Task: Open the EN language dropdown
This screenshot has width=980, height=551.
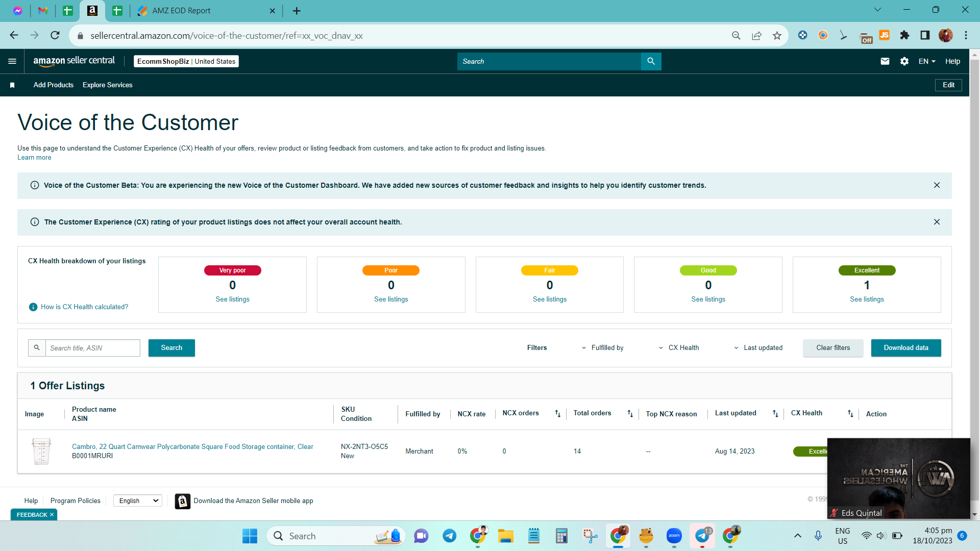Action: (x=927, y=61)
